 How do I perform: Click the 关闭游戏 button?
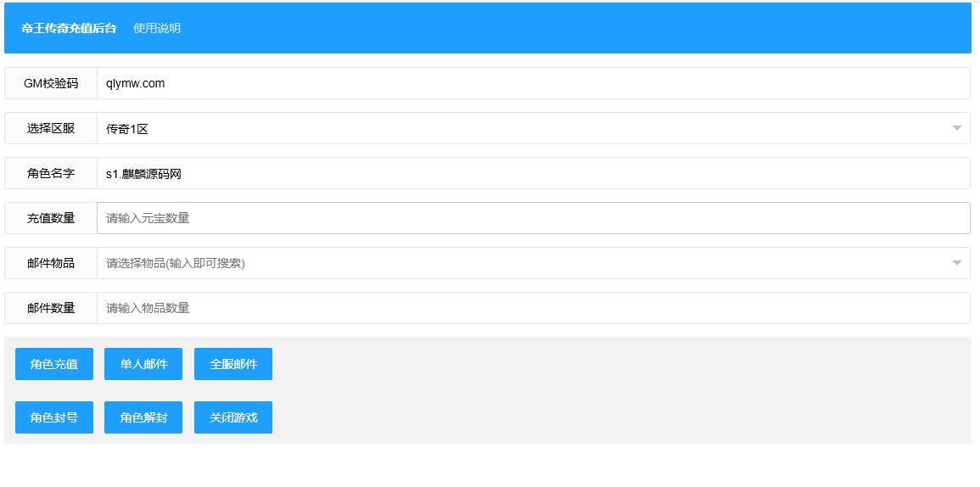[x=233, y=417]
